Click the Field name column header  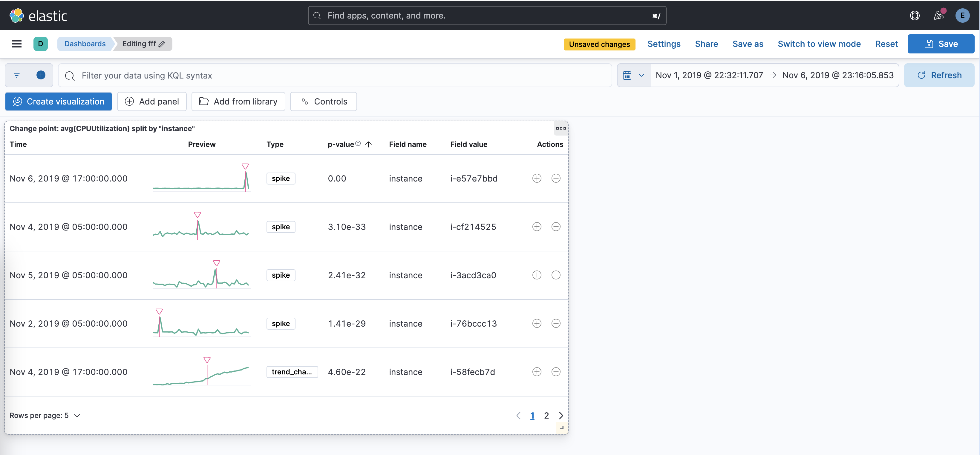click(x=408, y=144)
